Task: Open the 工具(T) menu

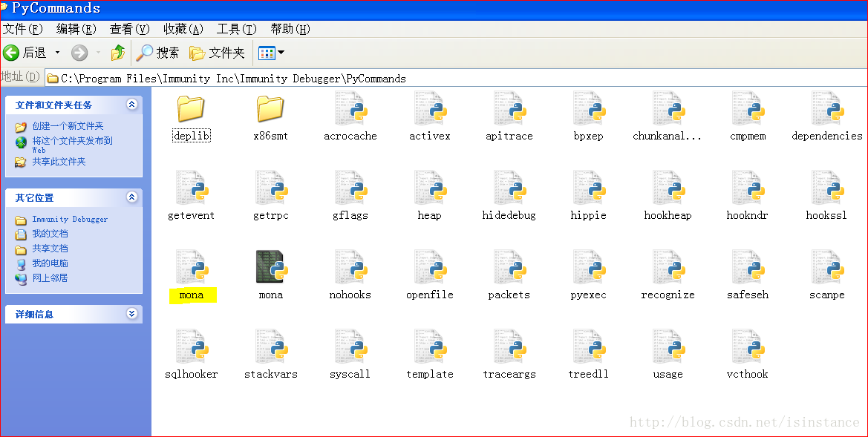Action: coord(236,29)
